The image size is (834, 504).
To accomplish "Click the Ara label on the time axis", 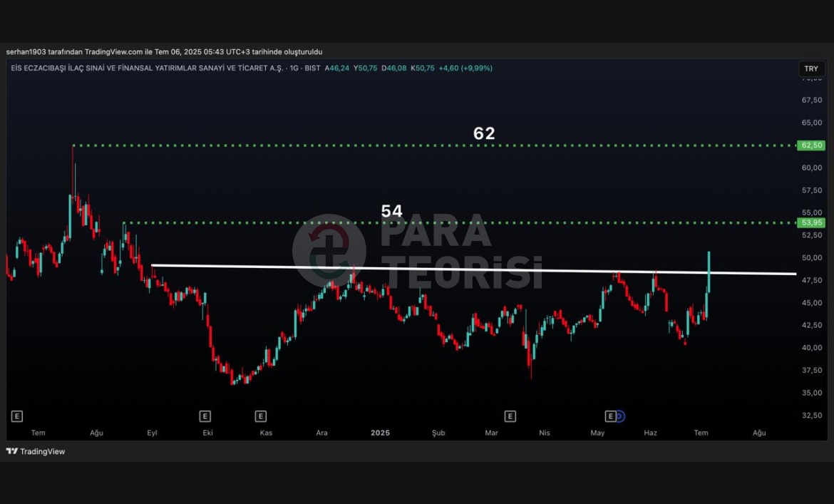I will pos(321,433).
